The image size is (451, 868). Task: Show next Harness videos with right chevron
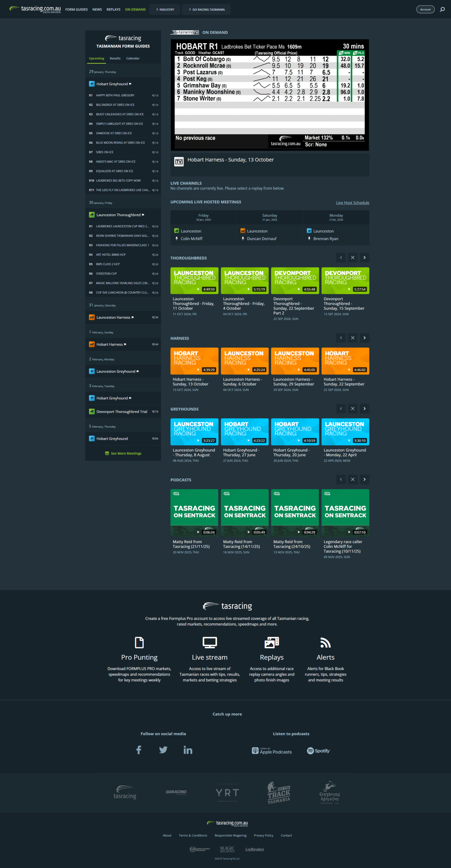click(x=365, y=338)
